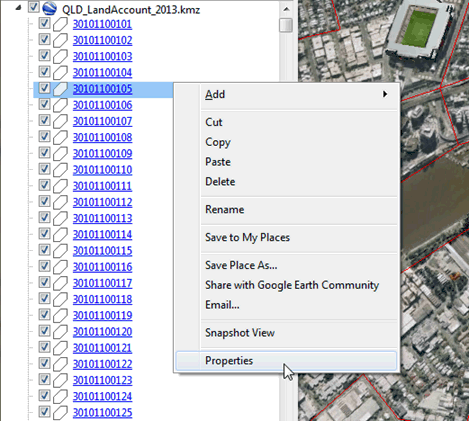Click the polygon icon next to 30101100103
This screenshot has width=469, height=421.
(x=60, y=57)
